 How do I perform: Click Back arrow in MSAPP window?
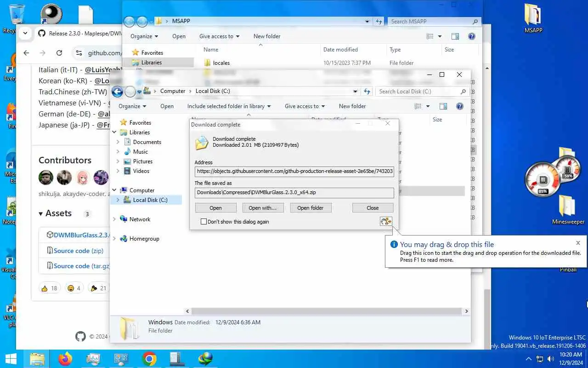click(x=129, y=22)
